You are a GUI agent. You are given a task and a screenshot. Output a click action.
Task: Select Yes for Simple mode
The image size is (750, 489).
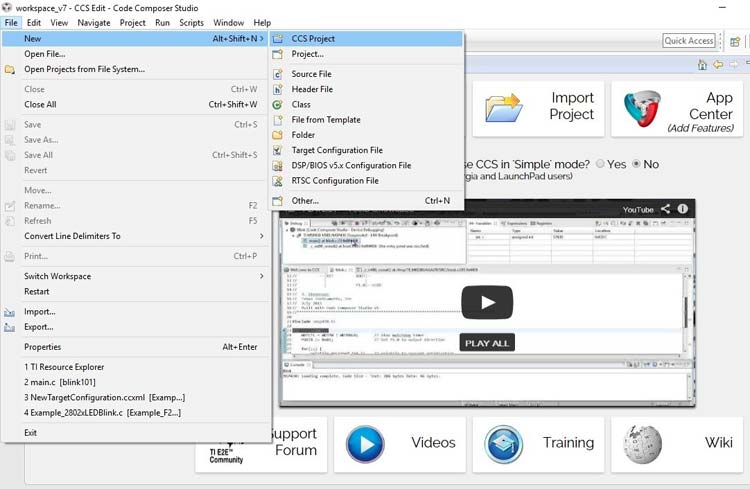pyautogui.click(x=600, y=164)
